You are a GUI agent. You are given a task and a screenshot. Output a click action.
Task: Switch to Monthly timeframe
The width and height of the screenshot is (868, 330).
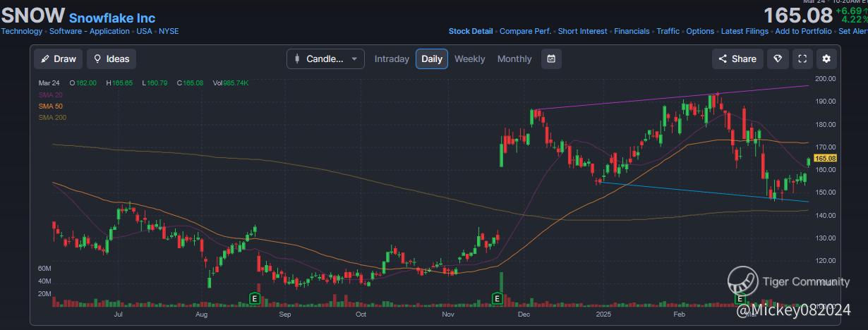514,59
